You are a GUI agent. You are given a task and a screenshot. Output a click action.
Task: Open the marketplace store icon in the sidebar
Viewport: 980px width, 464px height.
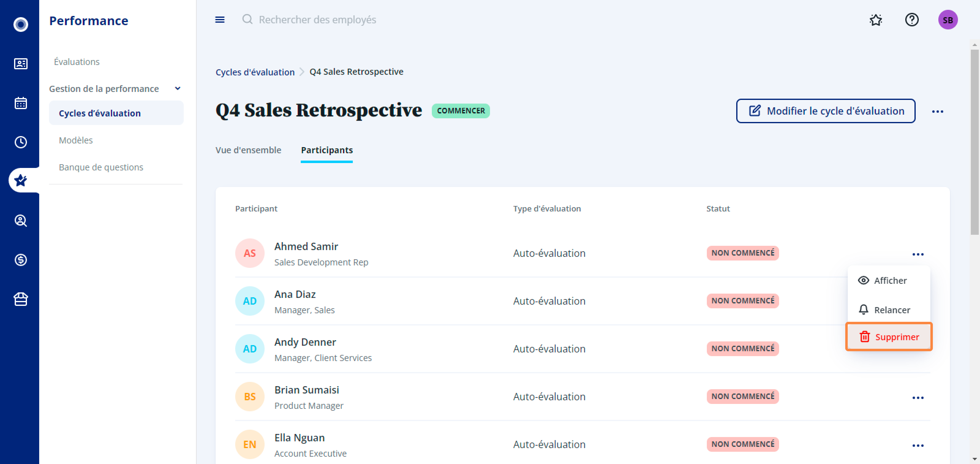click(x=21, y=299)
